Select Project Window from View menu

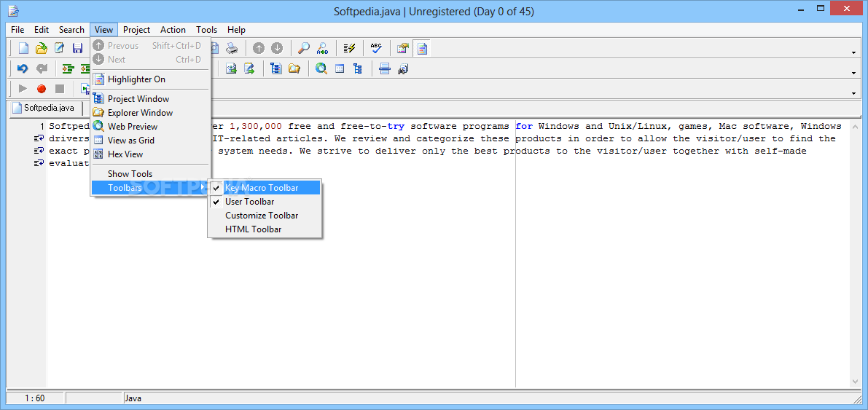tap(150, 98)
